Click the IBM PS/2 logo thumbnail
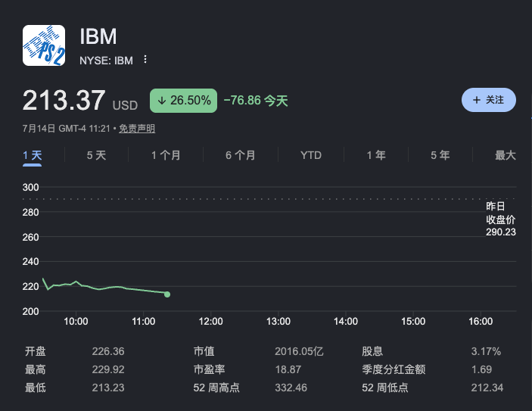 coord(44,45)
